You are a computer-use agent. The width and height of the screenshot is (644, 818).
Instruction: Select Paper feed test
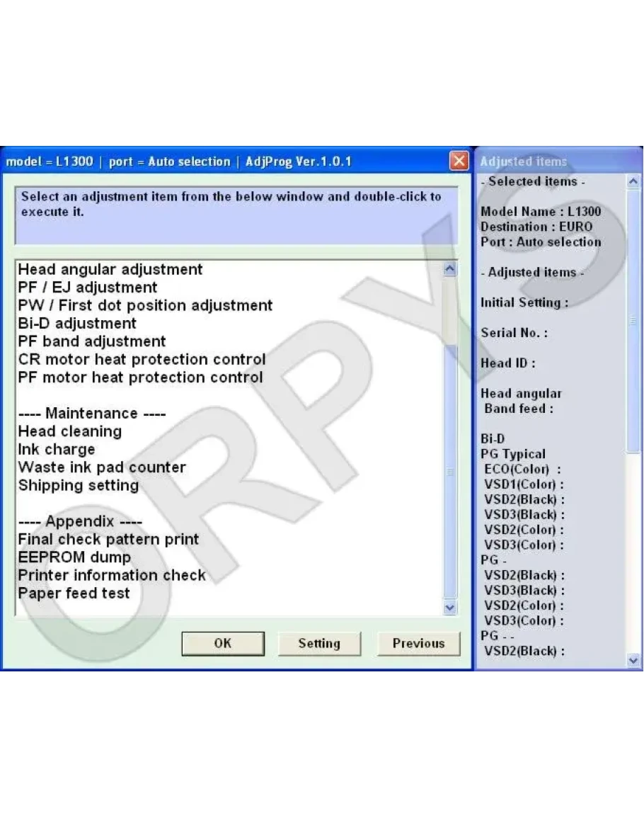click(x=74, y=593)
